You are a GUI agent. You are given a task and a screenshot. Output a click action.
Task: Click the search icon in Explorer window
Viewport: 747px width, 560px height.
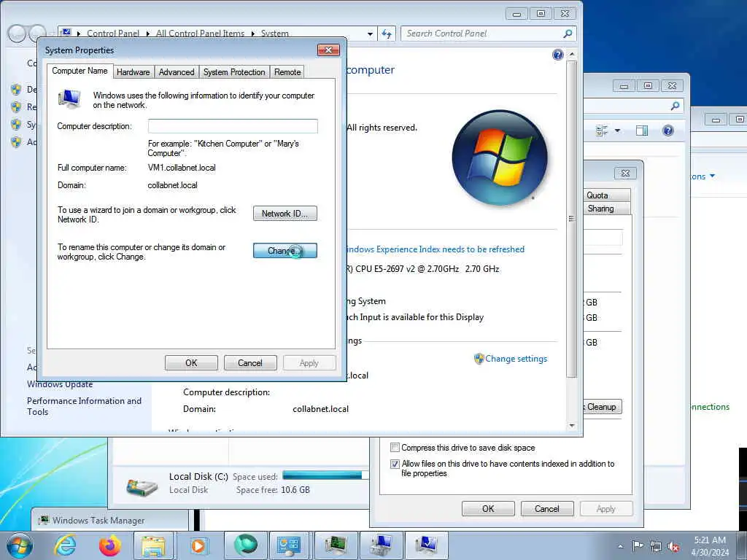click(675, 106)
